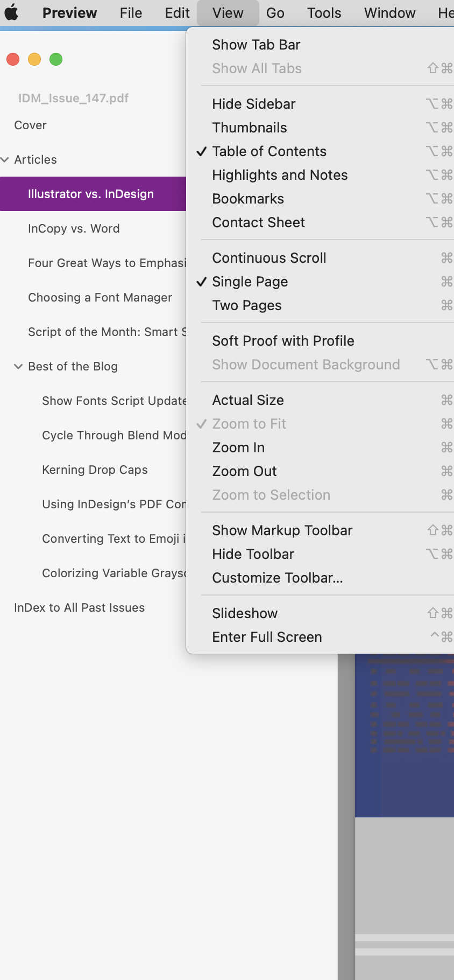Open the Tools menu
This screenshot has height=980, width=454.
point(323,12)
